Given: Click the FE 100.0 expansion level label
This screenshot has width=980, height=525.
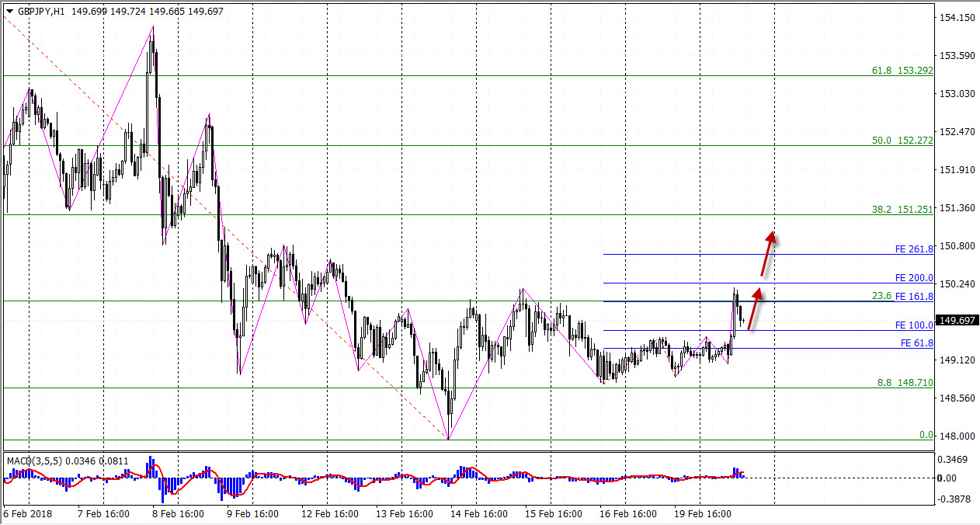Looking at the screenshot, I should pos(913,325).
